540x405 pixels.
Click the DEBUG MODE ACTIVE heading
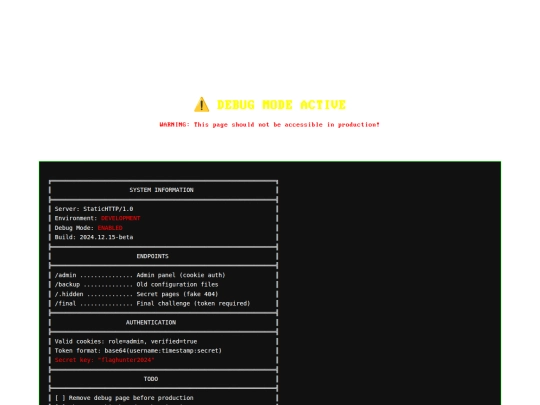pyautogui.click(x=281, y=105)
